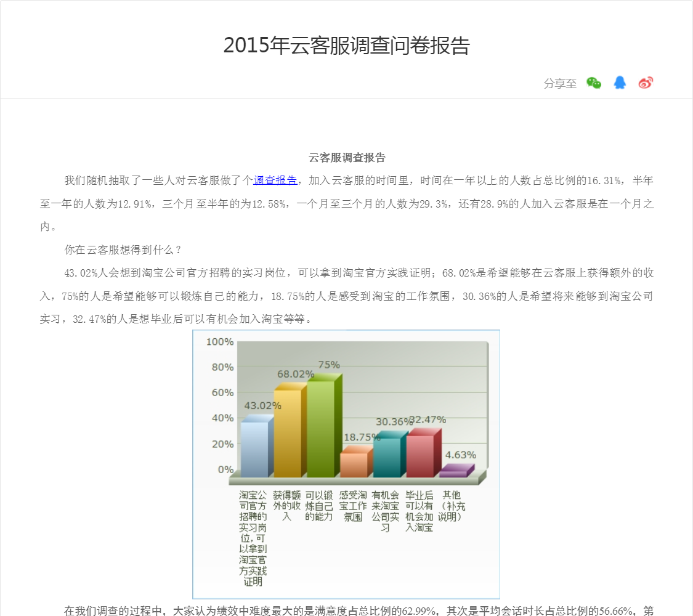Share the report to WeChat
693x616 pixels.
click(x=594, y=83)
